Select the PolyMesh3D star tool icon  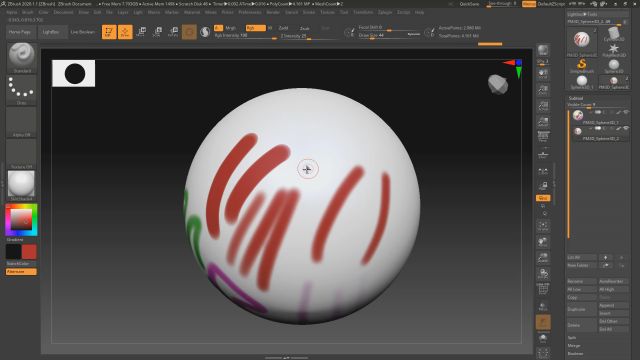pos(613,50)
